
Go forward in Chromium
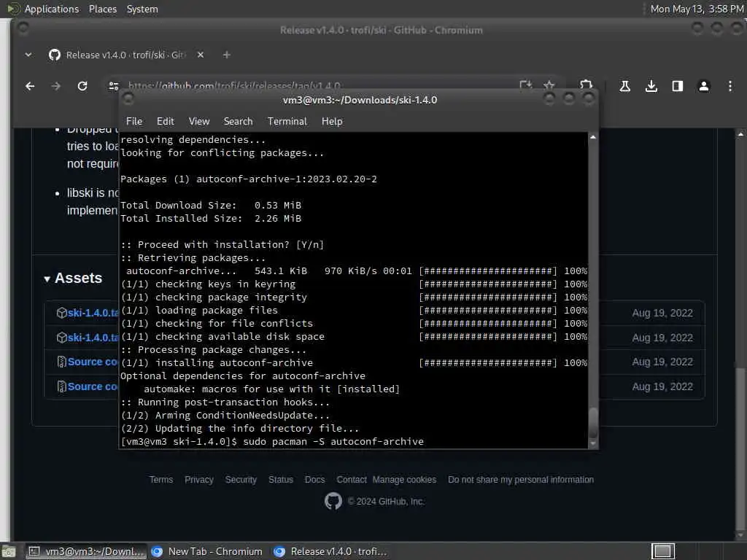pyautogui.click(x=55, y=86)
